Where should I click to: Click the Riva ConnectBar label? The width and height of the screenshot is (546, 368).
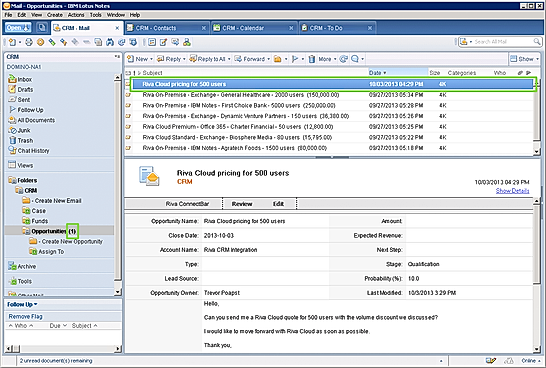[x=187, y=204]
